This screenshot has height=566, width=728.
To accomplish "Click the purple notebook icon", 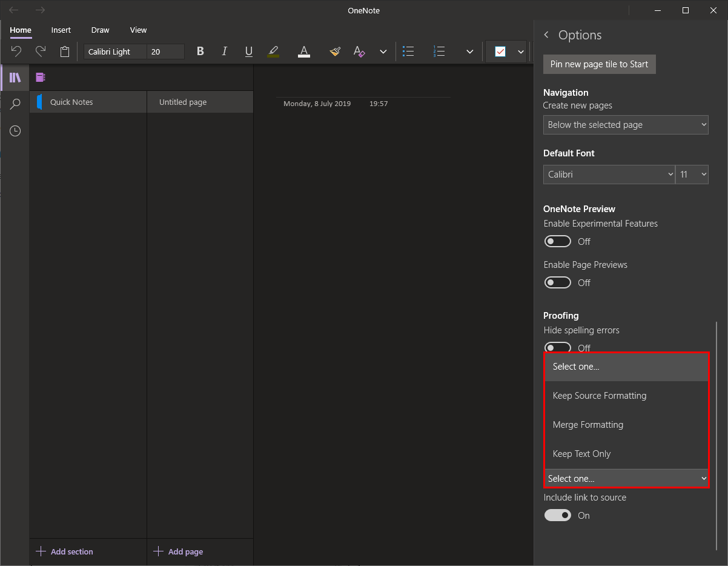I will 41,77.
